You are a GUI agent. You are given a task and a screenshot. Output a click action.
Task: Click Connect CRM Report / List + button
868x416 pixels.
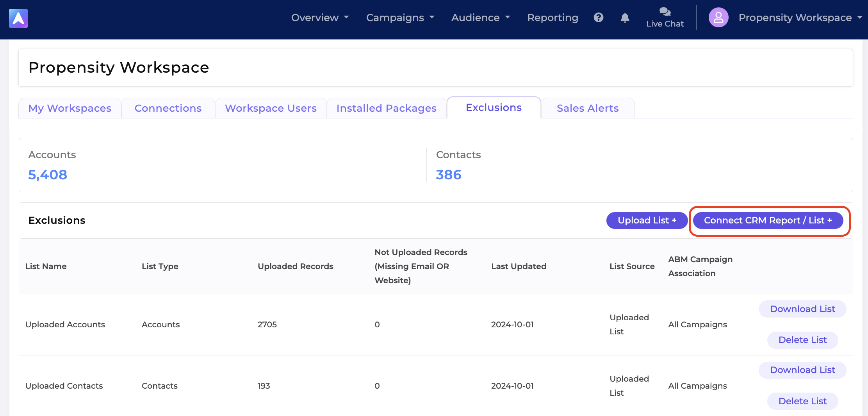coord(768,221)
